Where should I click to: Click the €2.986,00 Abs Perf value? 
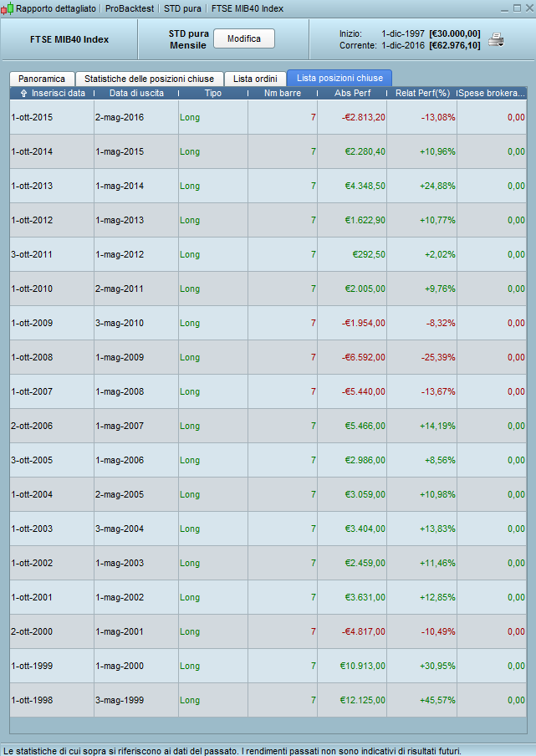(365, 459)
